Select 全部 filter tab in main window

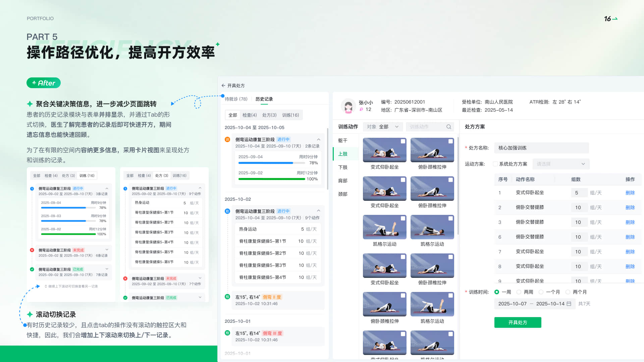coord(233,115)
